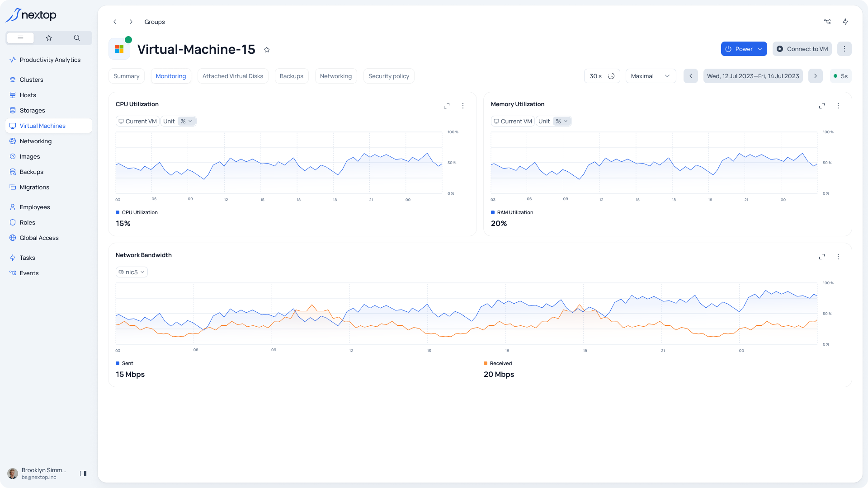Click the Groups breadcrumb

[x=155, y=22]
